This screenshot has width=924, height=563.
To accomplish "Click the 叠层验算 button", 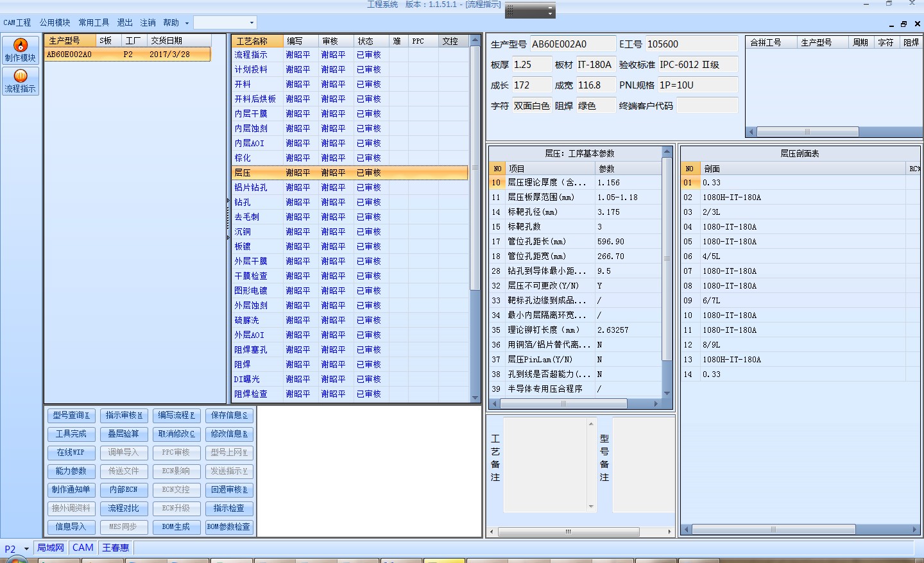I will click(124, 434).
